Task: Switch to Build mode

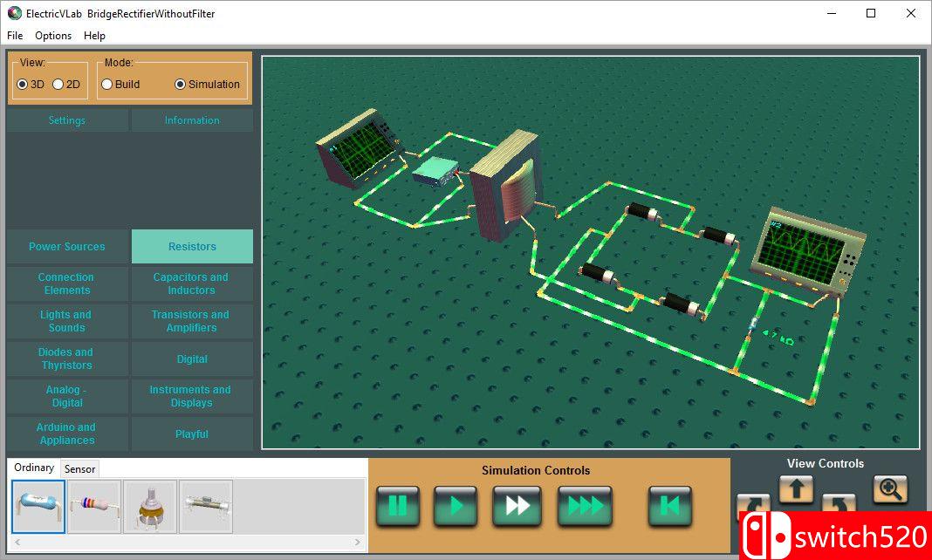Action: click(x=107, y=85)
